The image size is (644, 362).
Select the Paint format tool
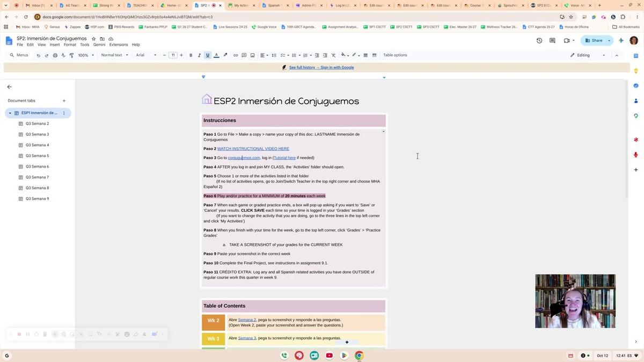(x=71, y=55)
